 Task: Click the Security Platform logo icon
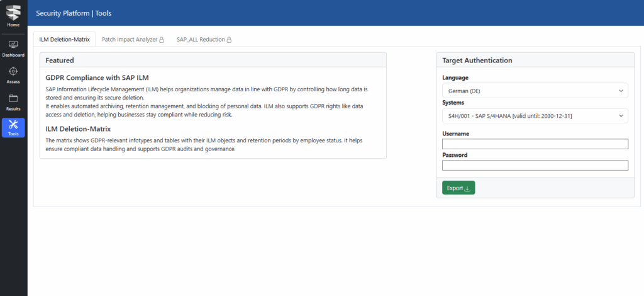tap(13, 11)
